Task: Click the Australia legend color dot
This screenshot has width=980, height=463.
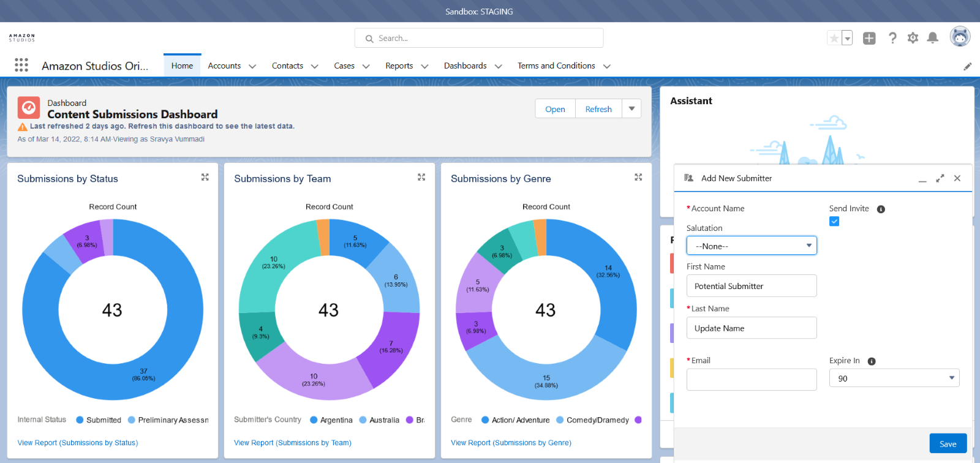Action: 363,420
